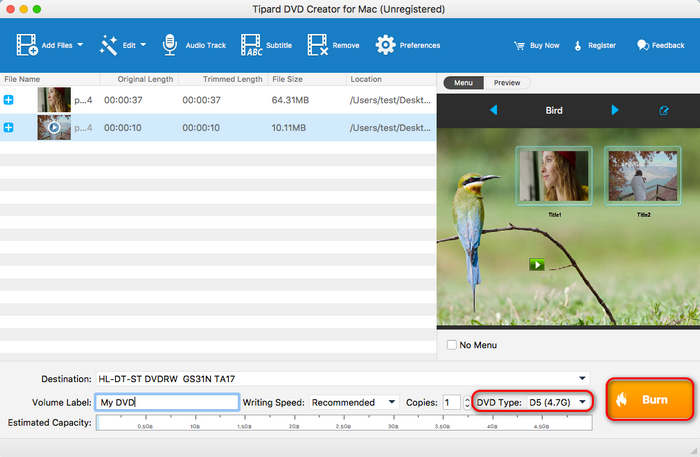
Task: Click the Register link text
Action: tap(602, 46)
